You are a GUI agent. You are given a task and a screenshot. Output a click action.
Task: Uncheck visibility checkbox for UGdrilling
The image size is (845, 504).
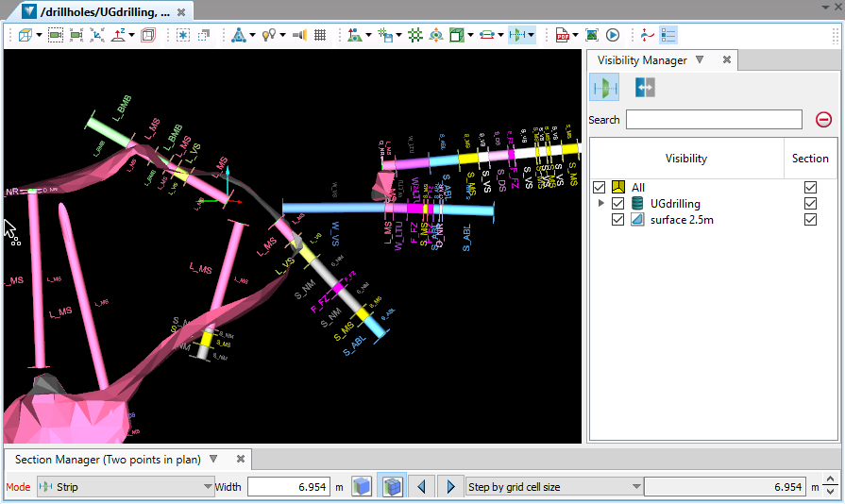(x=618, y=204)
